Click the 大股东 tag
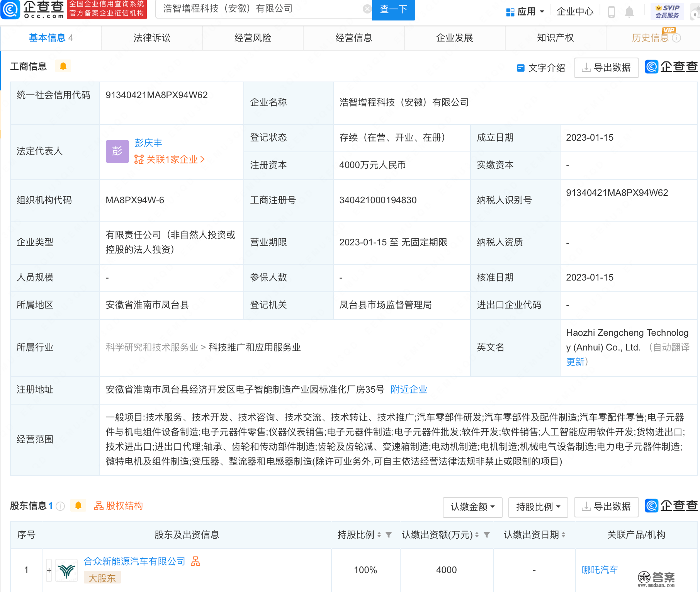 click(102, 578)
